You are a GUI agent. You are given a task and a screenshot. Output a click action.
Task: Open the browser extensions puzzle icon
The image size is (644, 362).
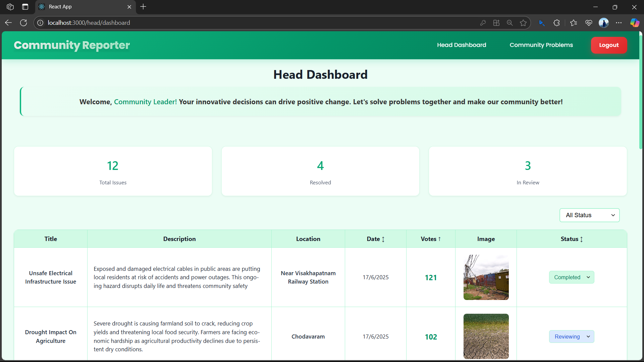[x=557, y=23]
